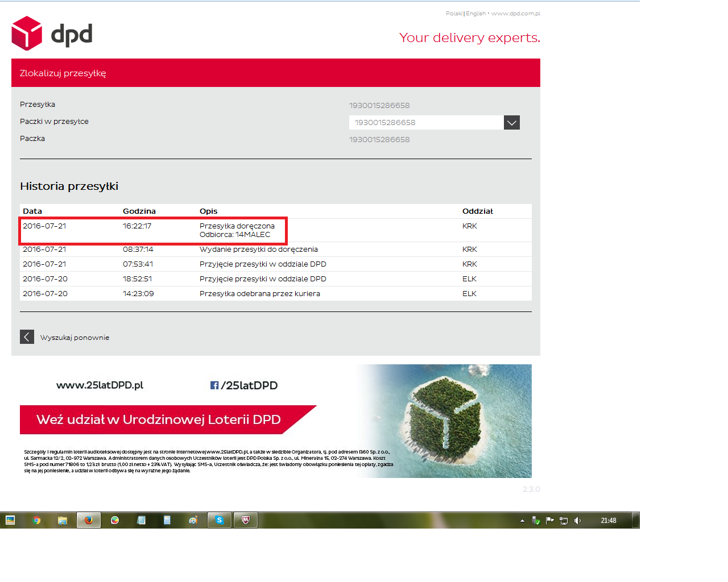Show hidden system tray icons
The width and height of the screenshot is (728, 582).
[x=522, y=521]
